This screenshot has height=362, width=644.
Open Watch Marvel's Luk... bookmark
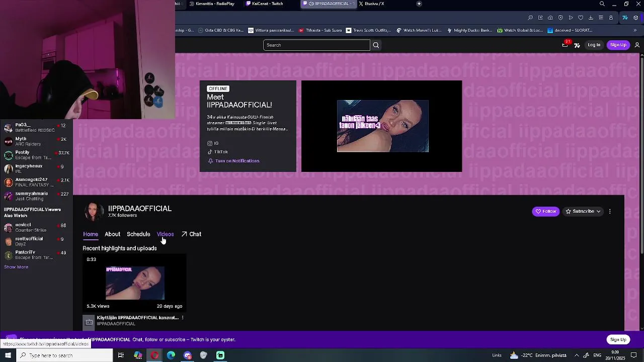point(419,30)
